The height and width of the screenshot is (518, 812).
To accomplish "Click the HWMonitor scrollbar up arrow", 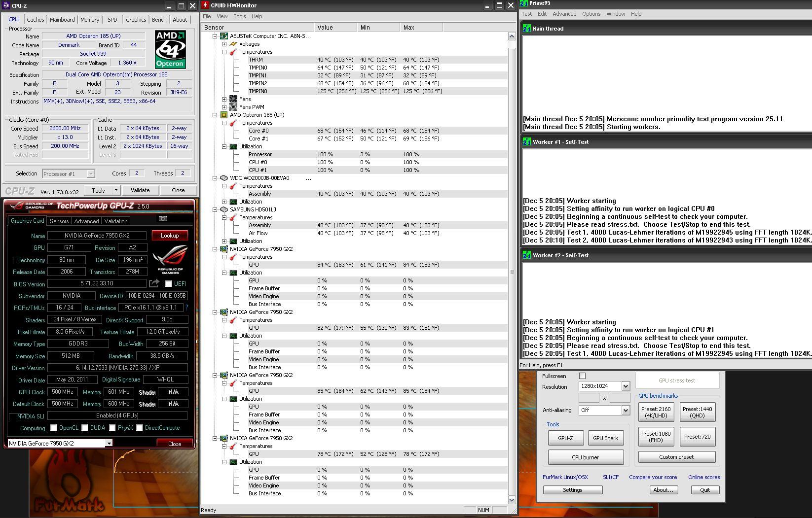I will pos(512,36).
